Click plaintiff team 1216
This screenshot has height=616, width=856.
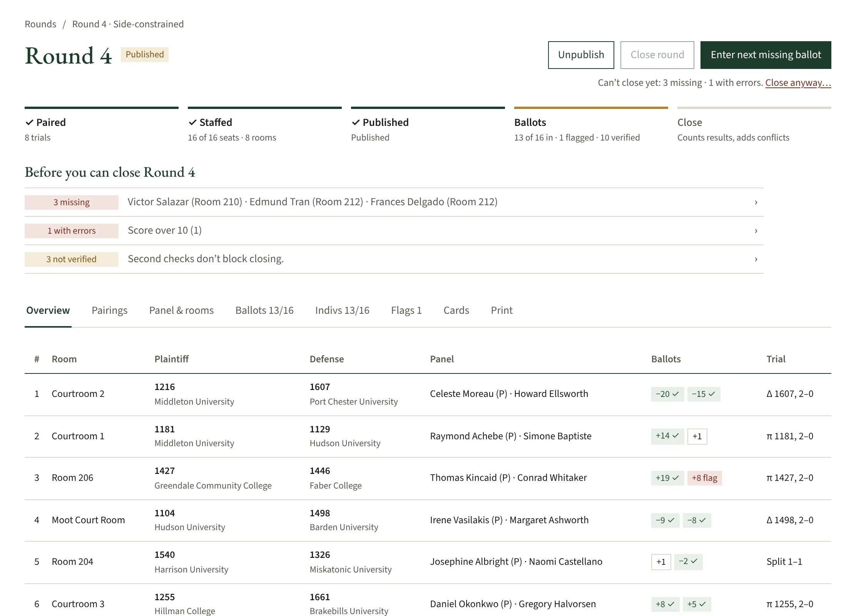point(164,387)
